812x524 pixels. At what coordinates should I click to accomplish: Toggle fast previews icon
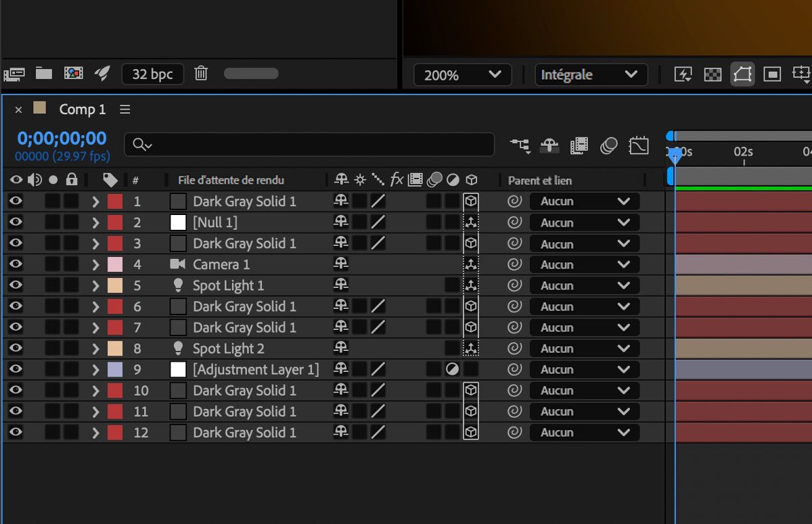click(683, 74)
